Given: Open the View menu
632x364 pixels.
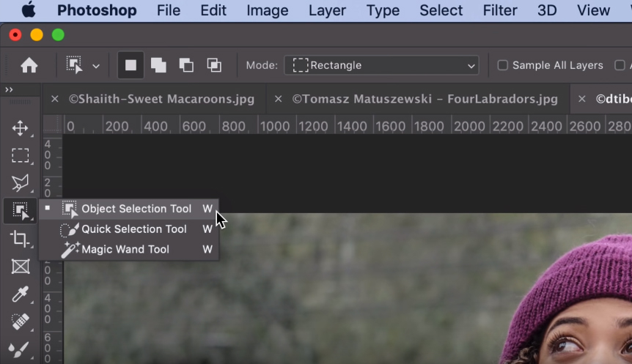Looking at the screenshot, I should point(593,10).
